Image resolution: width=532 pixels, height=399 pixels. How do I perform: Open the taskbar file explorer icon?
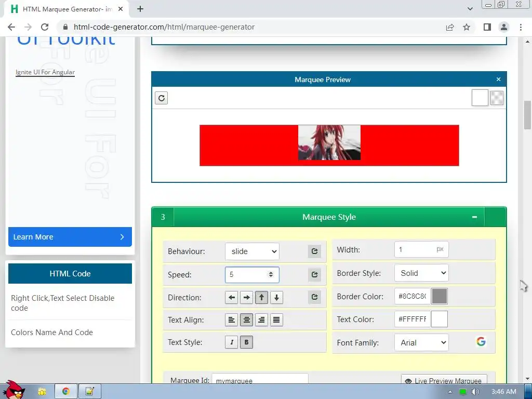42,392
